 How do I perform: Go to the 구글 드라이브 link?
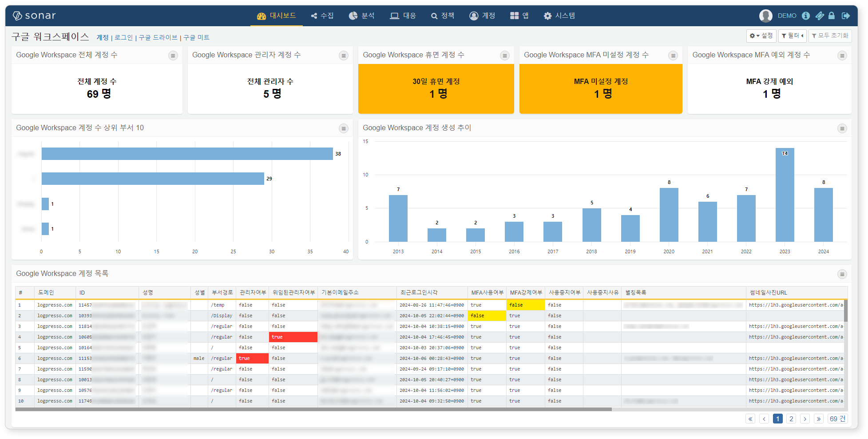pos(158,37)
